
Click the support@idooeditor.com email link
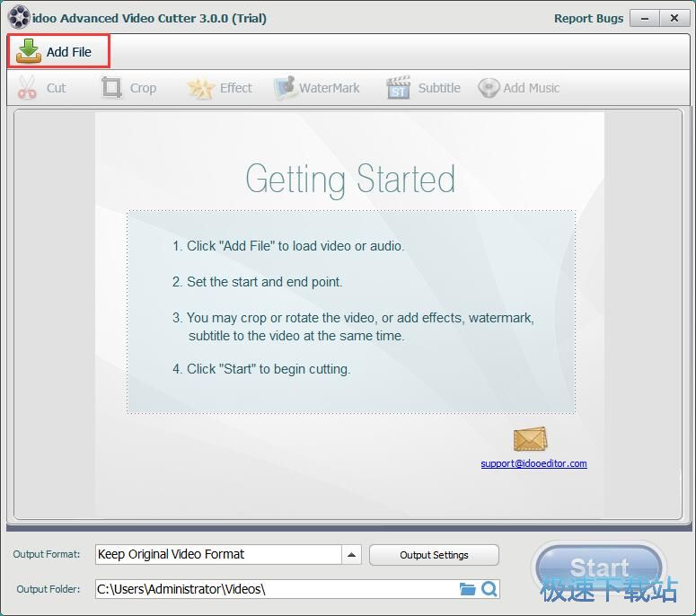click(x=533, y=463)
